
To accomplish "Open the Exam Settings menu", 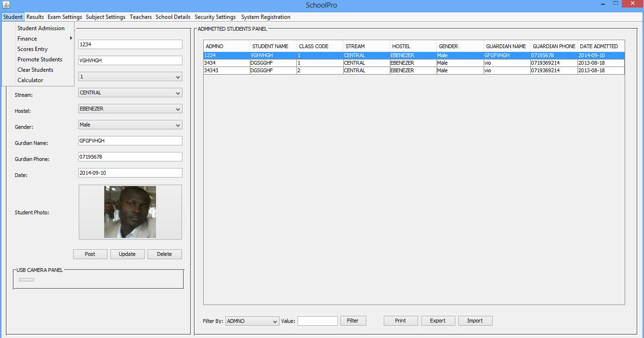I will pyautogui.click(x=65, y=17).
